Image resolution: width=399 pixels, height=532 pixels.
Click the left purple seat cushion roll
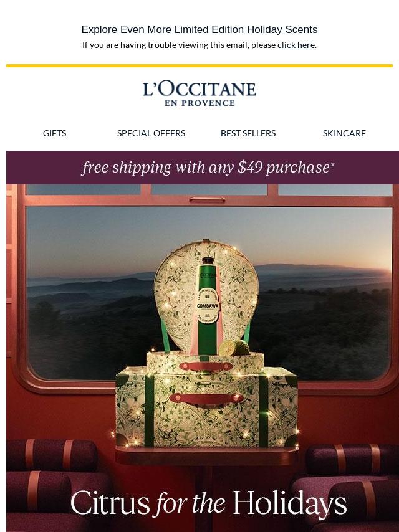pyautogui.click(x=52, y=455)
